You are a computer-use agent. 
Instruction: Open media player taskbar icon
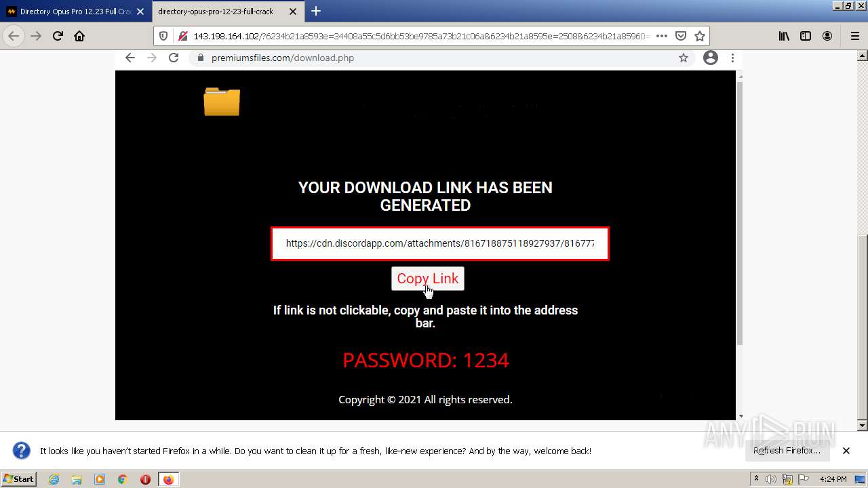100,479
